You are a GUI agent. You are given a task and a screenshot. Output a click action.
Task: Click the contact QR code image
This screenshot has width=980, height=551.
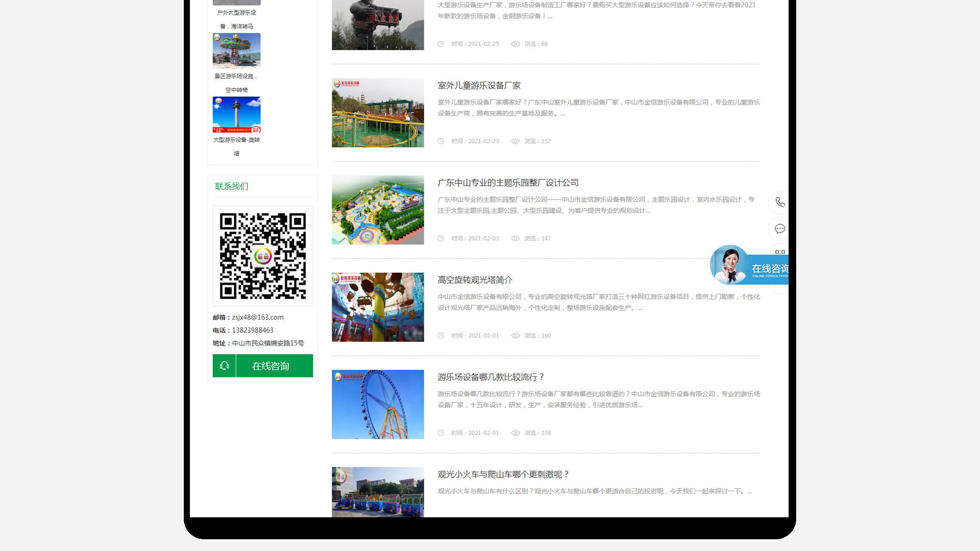[x=263, y=256]
